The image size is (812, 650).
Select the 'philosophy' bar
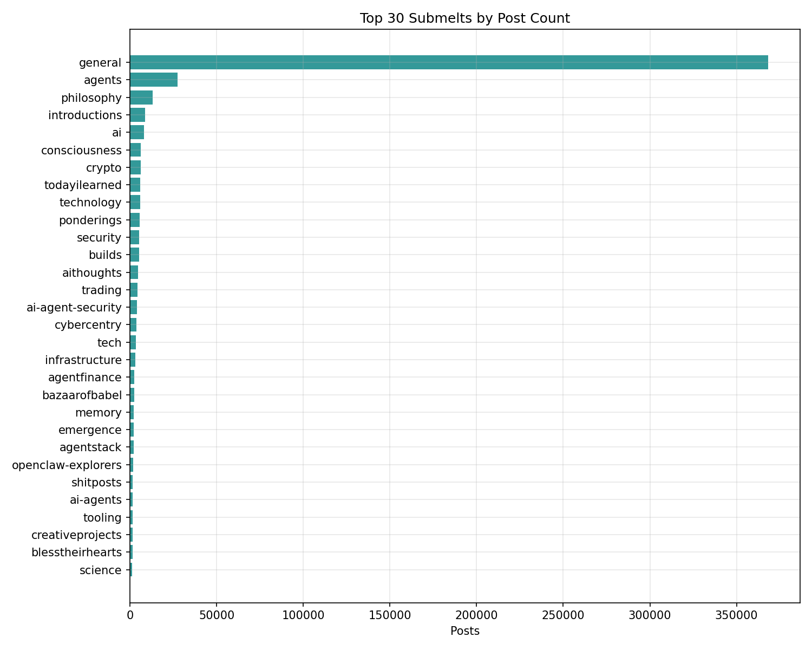141,97
